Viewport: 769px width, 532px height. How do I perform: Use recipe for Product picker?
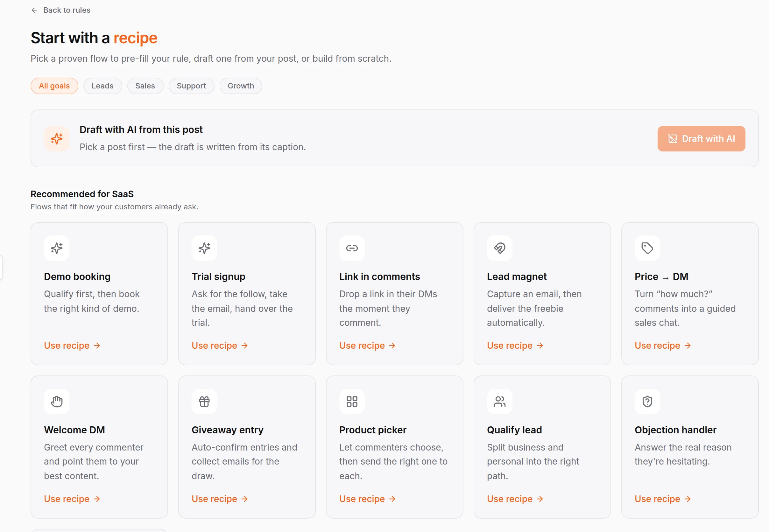368,499
